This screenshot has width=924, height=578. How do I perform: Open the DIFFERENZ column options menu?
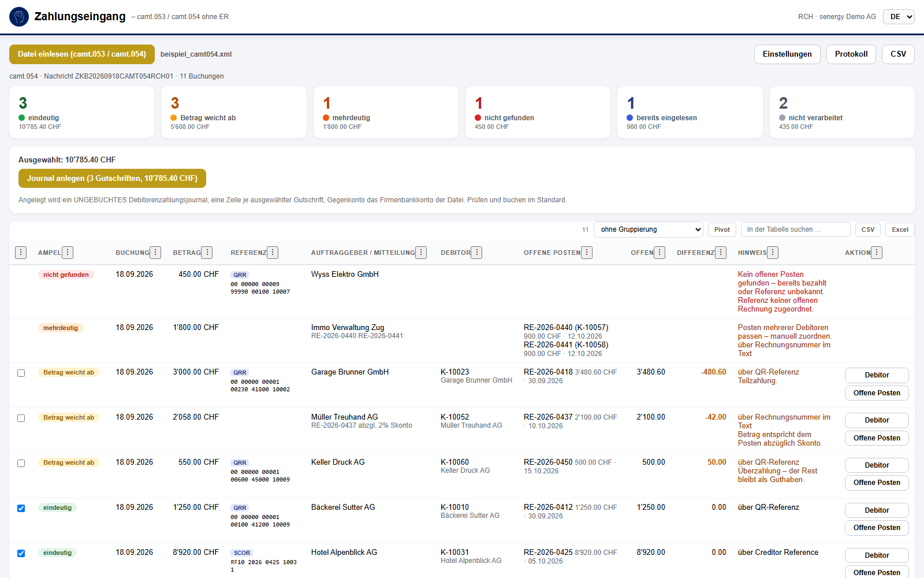(x=721, y=253)
